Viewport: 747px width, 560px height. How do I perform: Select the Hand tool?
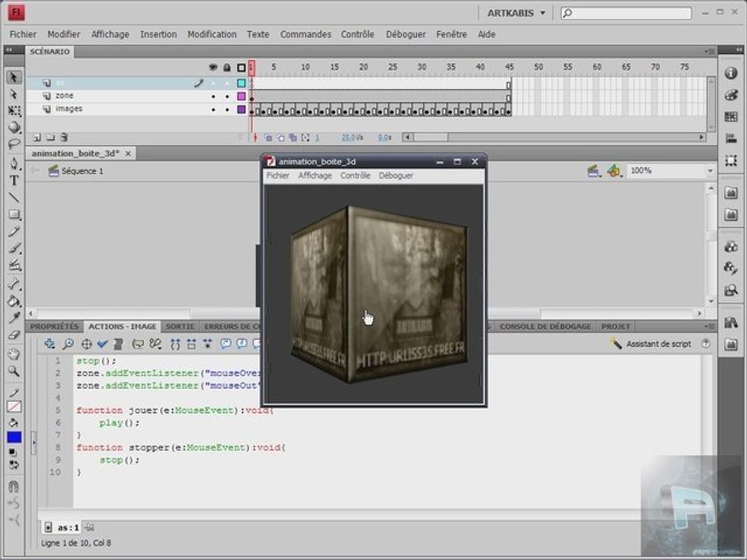click(14, 355)
